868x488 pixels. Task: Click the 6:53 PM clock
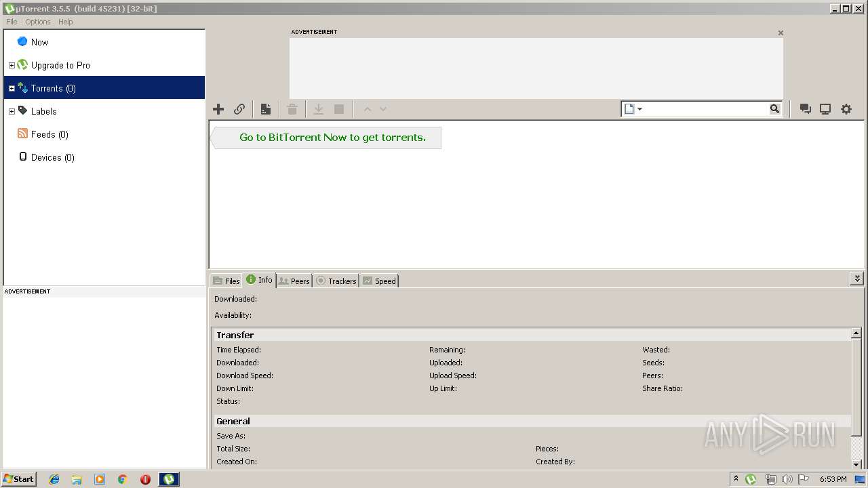[833, 479]
